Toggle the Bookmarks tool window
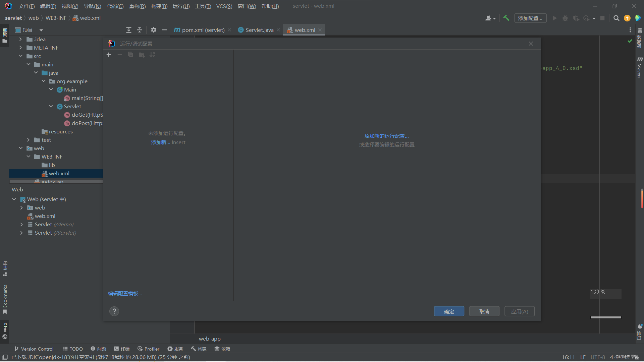The height and width of the screenshot is (362, 644). click(5, 299)
